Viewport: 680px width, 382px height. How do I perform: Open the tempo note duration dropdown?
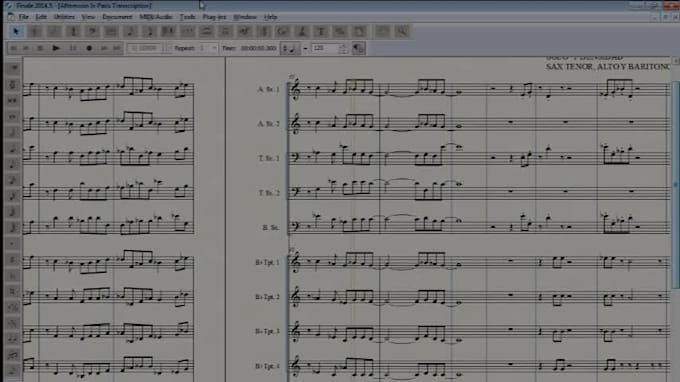click(289, 49)
